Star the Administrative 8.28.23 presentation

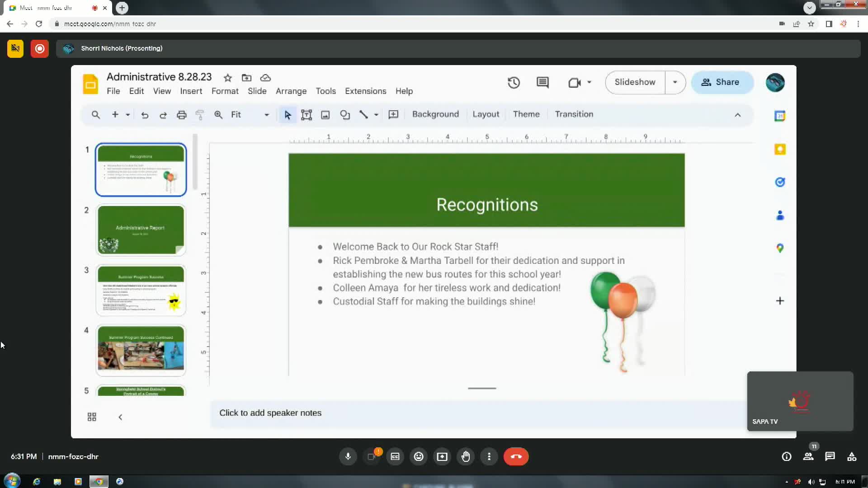pyautogui.click(x=228, y=78)
